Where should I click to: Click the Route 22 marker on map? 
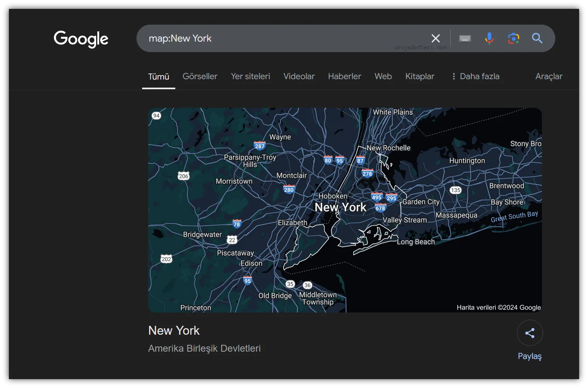(232, 240)
